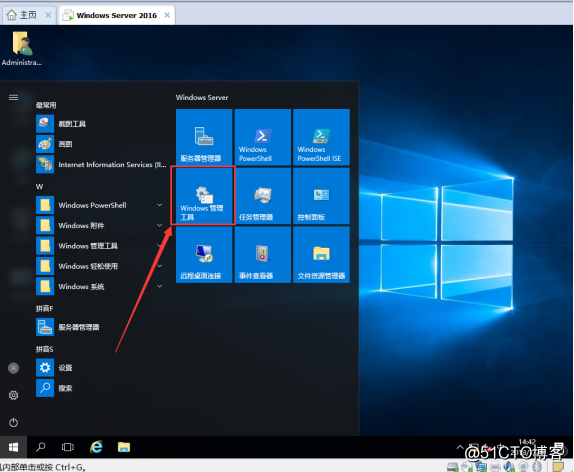Image resolution: width=574 pixels, height=472 pixels.
Task: Expand the Windows 管理工具 folder in app list
Action: coord(101,246)
